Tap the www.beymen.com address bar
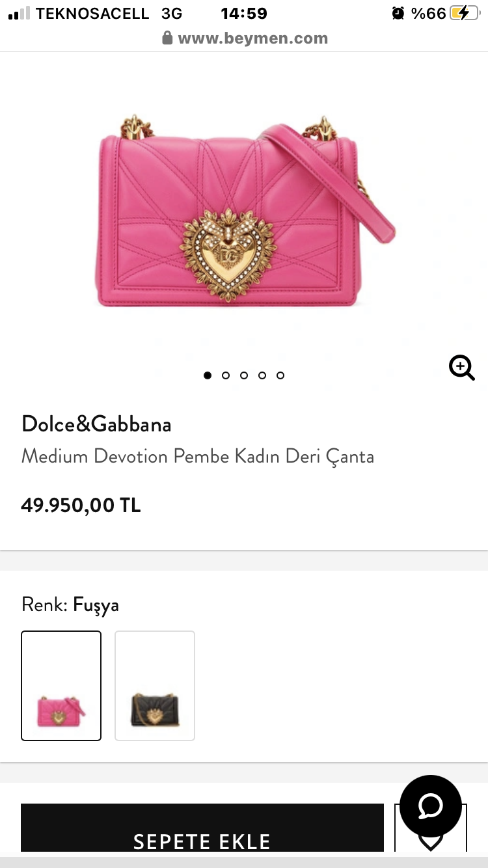This screenshot has height=868, width=488. pos(244,38)
